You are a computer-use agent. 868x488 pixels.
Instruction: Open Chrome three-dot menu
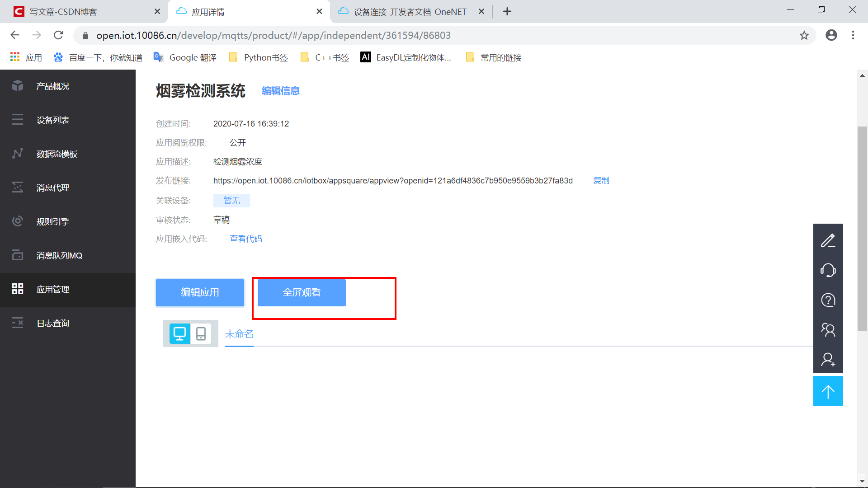(853, 35)
